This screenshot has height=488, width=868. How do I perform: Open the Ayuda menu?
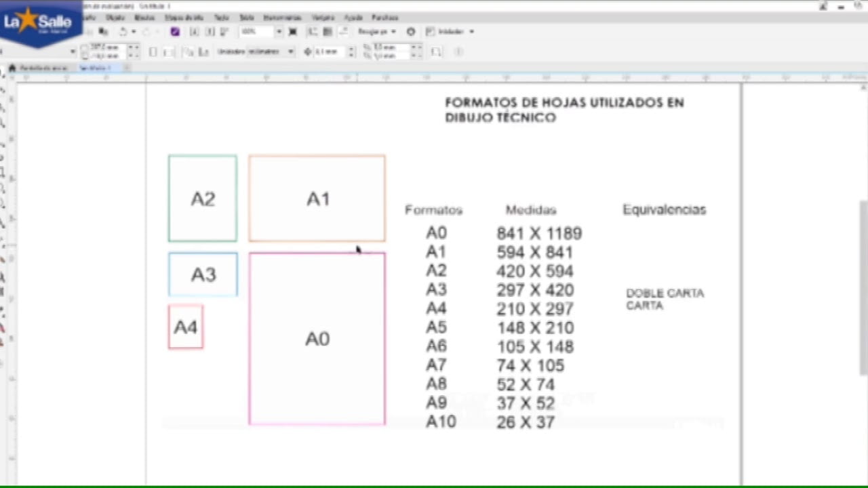[x=353, y=18]
